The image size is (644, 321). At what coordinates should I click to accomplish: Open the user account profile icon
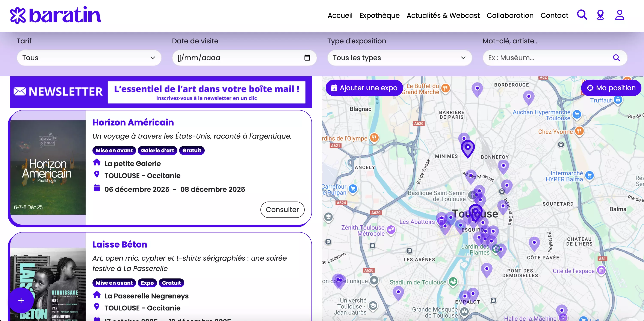620,15
